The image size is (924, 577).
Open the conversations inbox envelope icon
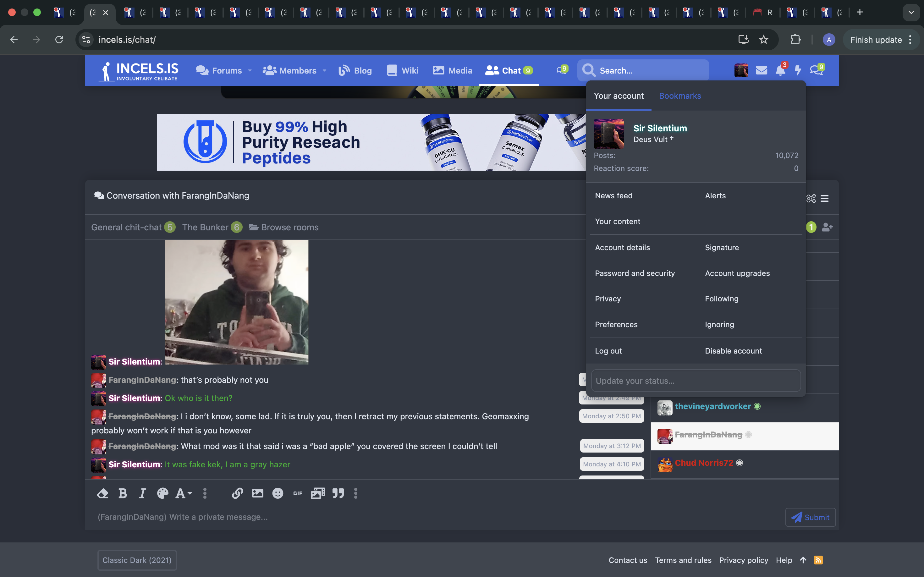[762, 71]
